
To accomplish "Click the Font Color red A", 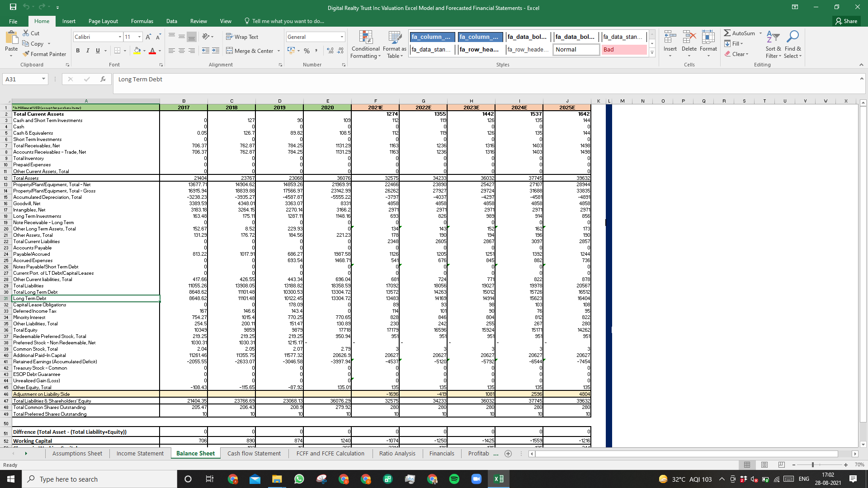I will [152, 51].
